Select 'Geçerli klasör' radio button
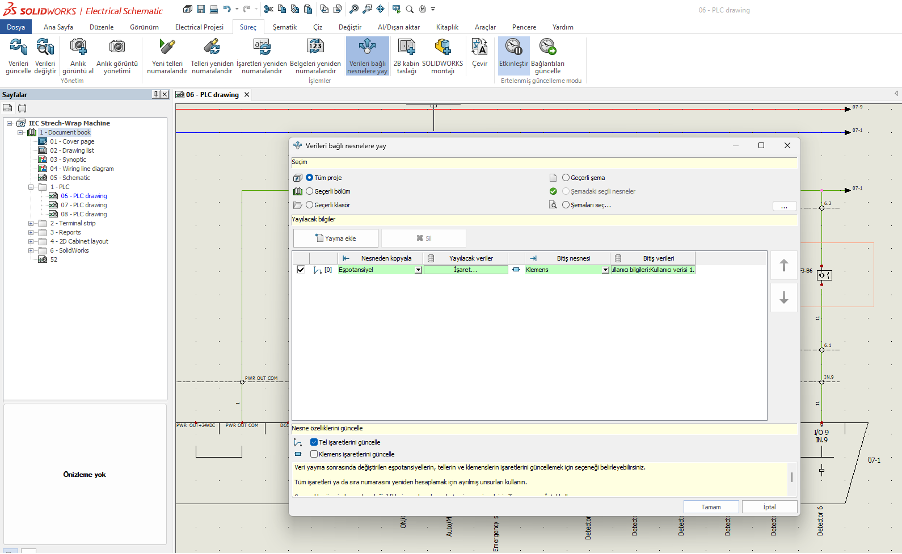The width and height of the screenshot is (902, 554). pyautogui.click(x=309, y=205)
